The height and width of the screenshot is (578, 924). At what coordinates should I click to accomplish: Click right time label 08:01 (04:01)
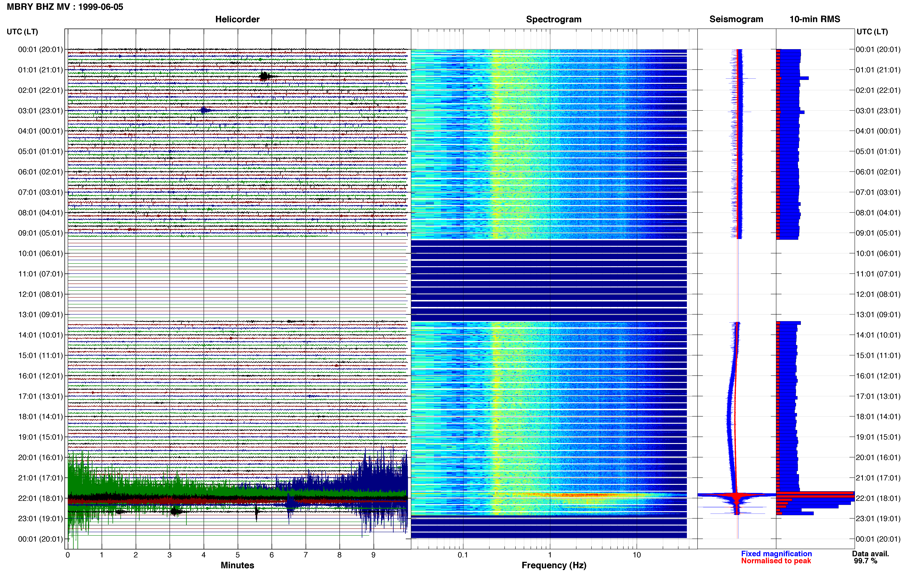point(878,212)
